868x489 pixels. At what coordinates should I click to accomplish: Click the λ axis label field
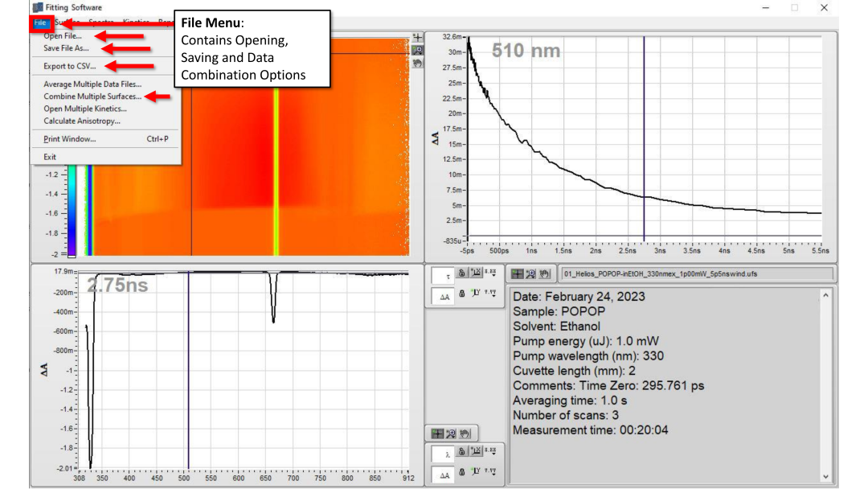[x=443, y=454]
